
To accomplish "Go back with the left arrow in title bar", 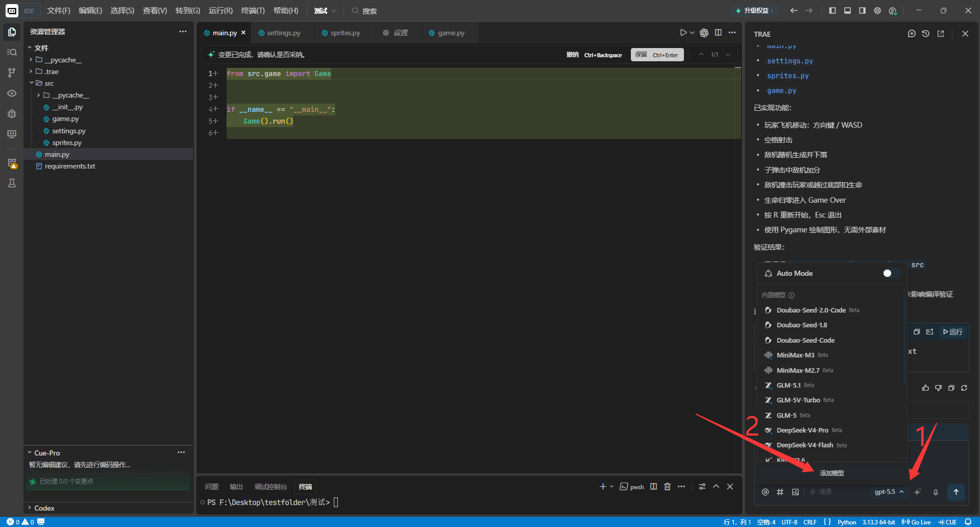I will coord(794,10).
